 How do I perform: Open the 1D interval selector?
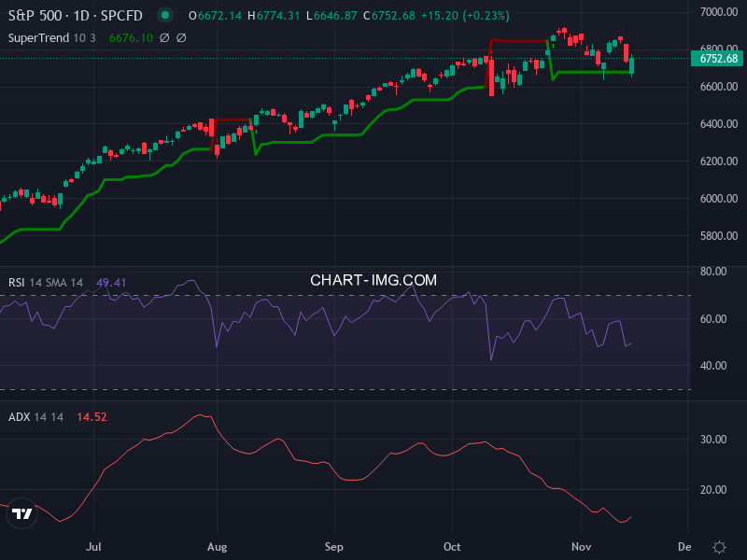coord(79,16)
